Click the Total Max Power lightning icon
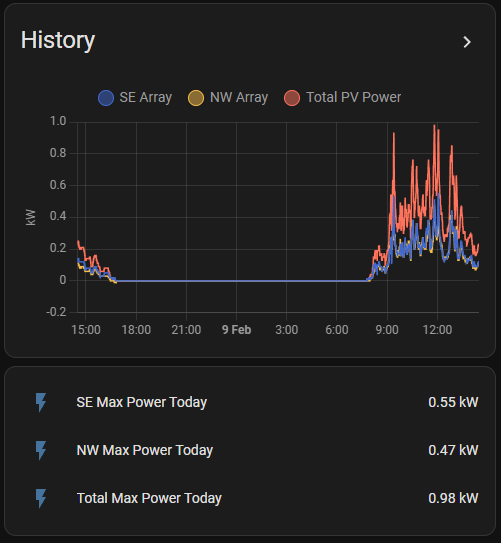Viewport: 501px width, 543px height. pos(41,498)
